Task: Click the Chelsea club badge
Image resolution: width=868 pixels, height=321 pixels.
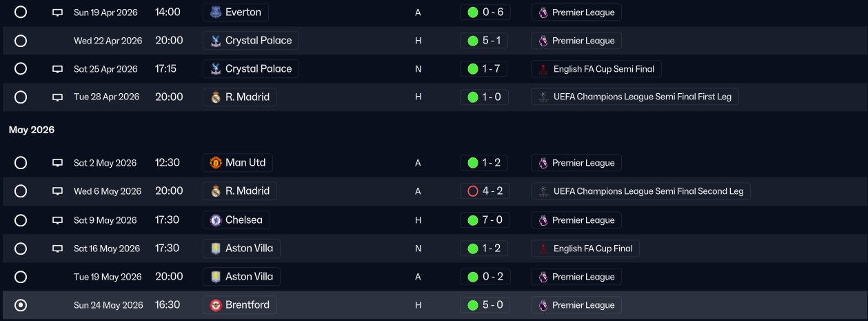Action: coord(216,220)
